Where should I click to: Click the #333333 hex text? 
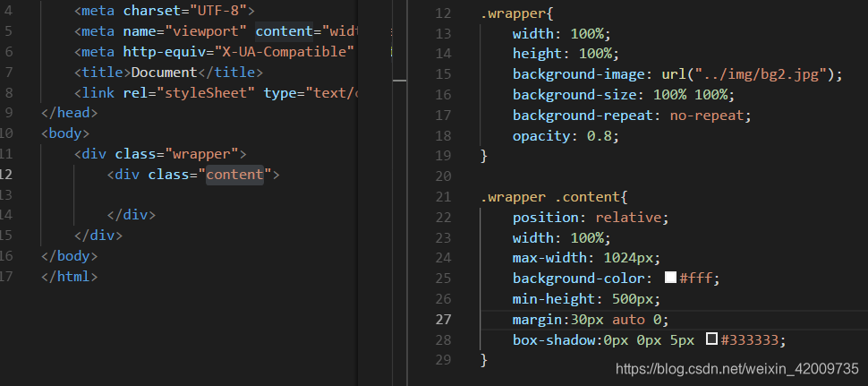[x=749, y=340]
